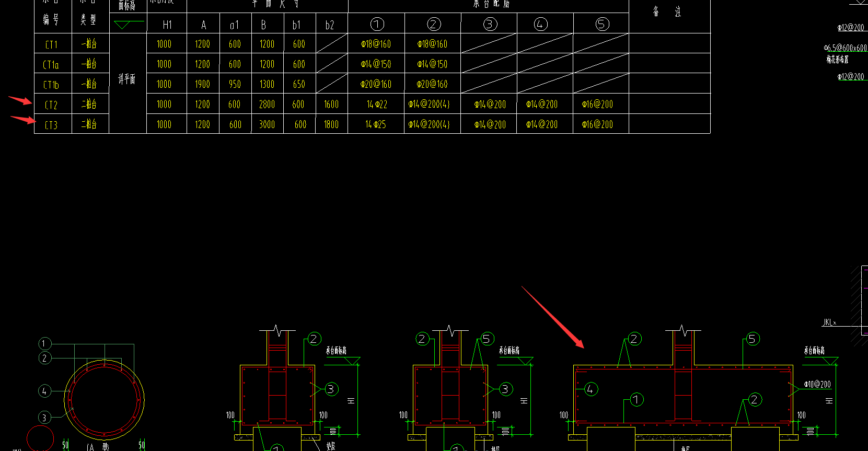Click callout ② on the circular pile plan
Image resolution: width=868 pixels, height=451 pixels.
pyautogui.click(x=45, y=358)
